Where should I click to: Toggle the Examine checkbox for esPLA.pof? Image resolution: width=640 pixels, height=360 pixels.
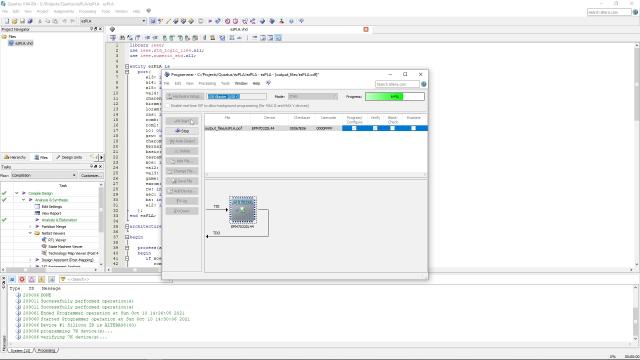click(x=413, y=128)
